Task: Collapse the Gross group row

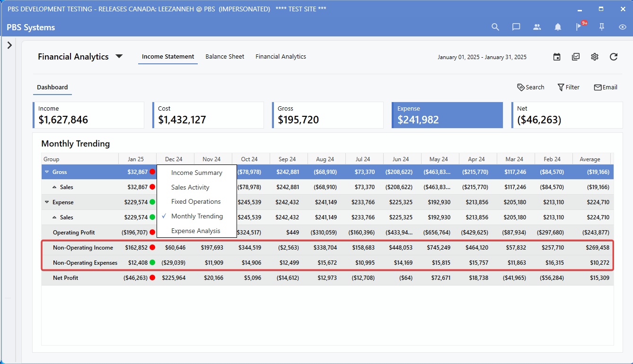Action: pyautogui.click(x=47, y=172)
